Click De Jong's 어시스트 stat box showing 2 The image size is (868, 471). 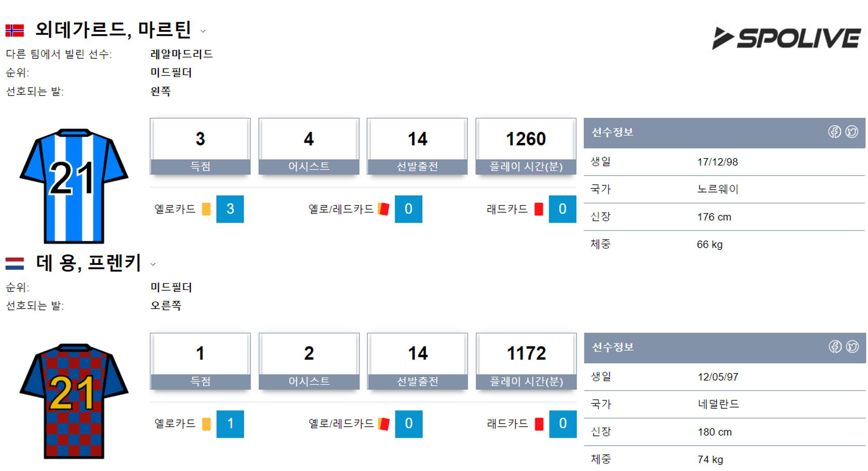(x=309, y=361)
